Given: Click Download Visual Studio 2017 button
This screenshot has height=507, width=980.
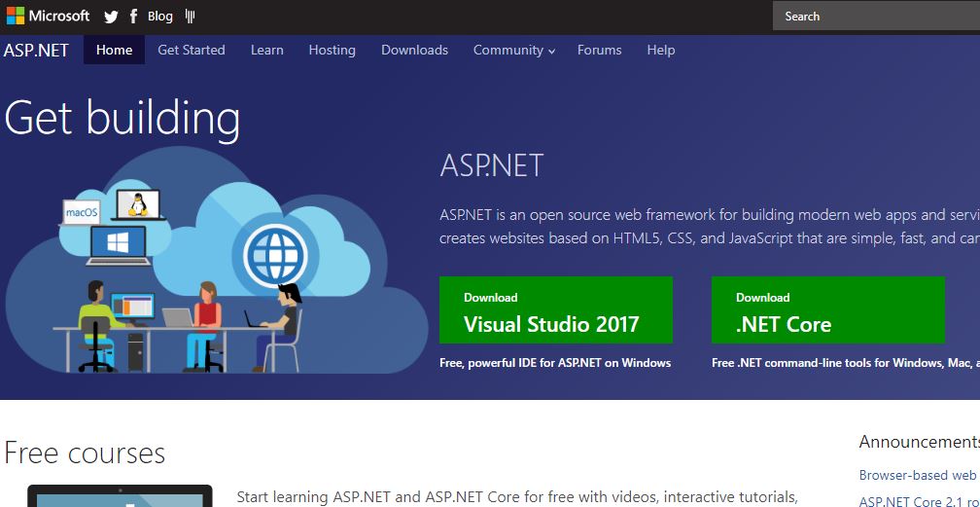Looking at the screenshot, I should click(x=556, y=309).
